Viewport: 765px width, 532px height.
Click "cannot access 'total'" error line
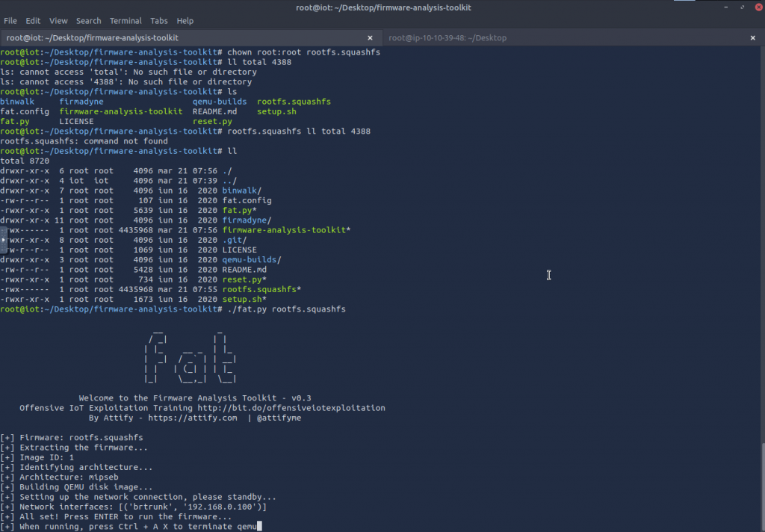click(128, 72)
